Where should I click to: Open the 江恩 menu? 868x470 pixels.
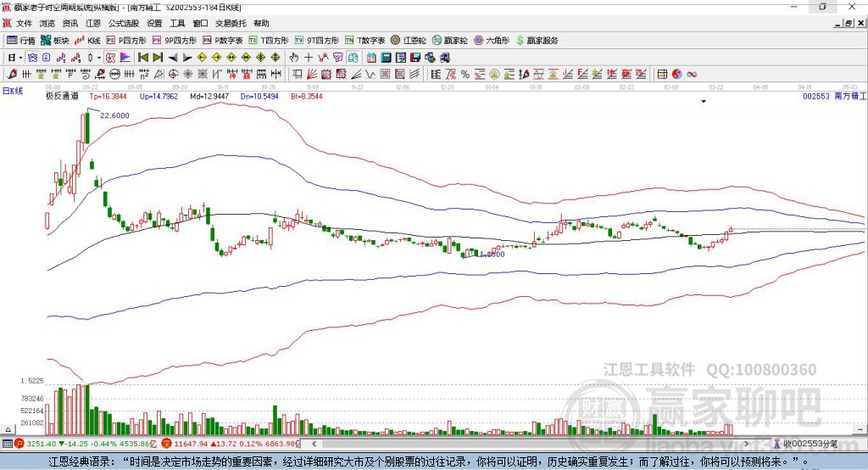92,24
